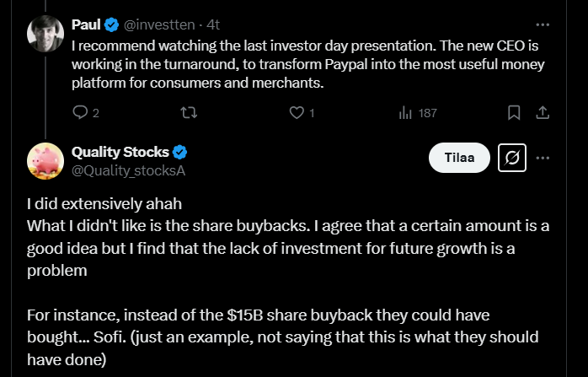This screenshot has height=377, width=588.
Task: Bookmark Paul's tweet
Action: tap(514, 112)
